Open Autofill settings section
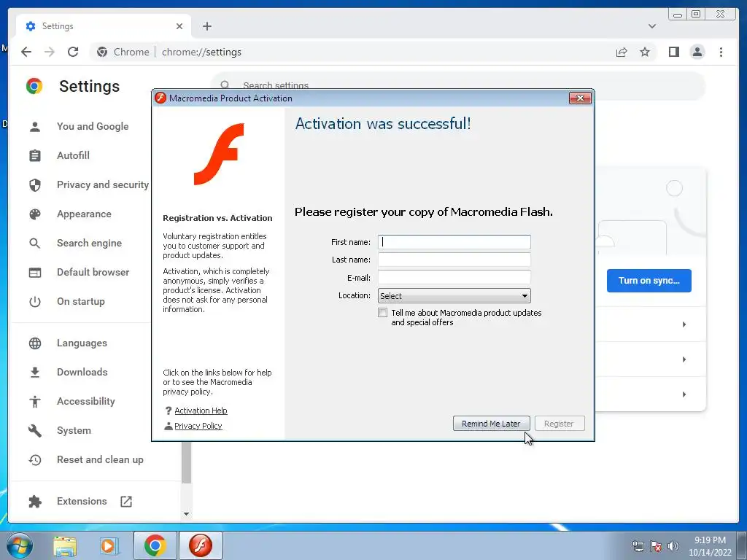 [x=73, y=155]
